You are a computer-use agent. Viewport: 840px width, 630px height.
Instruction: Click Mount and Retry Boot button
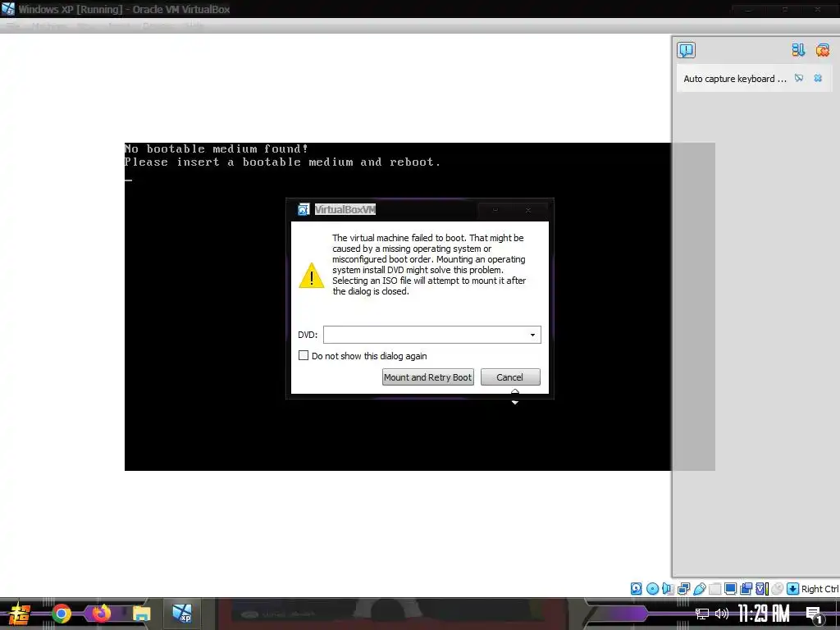point(428,377)
